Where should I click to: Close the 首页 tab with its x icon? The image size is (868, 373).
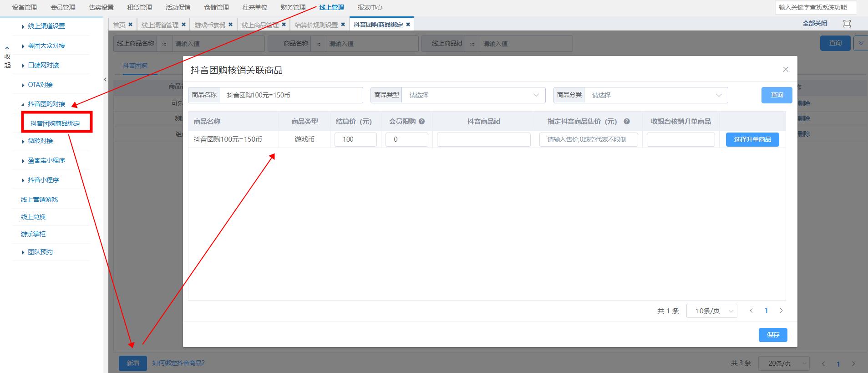click(x=131, y=25)
